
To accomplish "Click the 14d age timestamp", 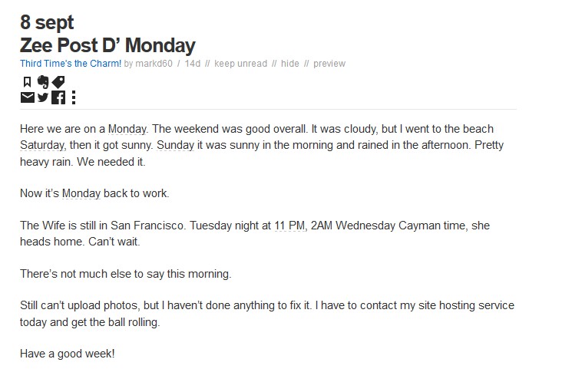I will [x=193, y=64].
